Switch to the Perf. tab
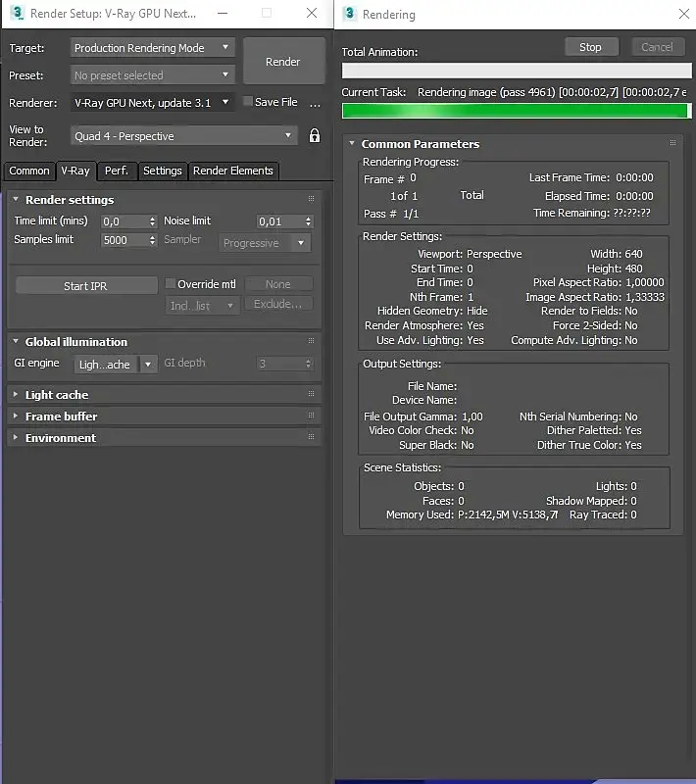 coord(117,171)
